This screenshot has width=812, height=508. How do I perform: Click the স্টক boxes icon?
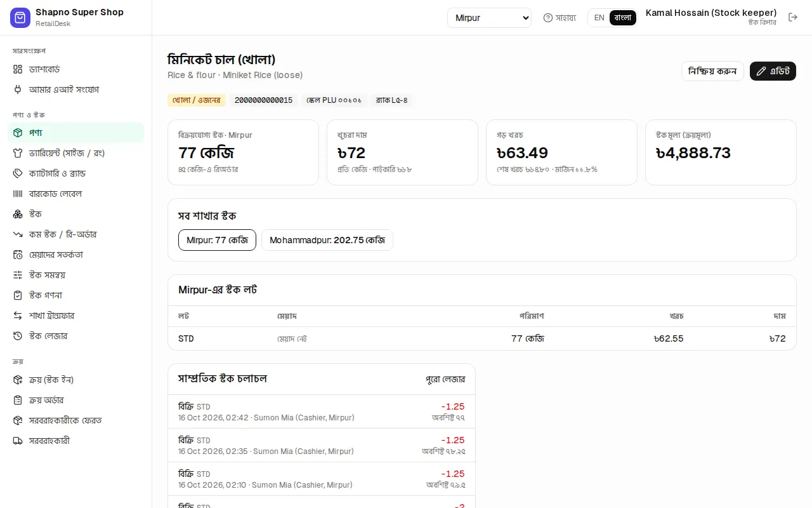(x=18, y=214)
